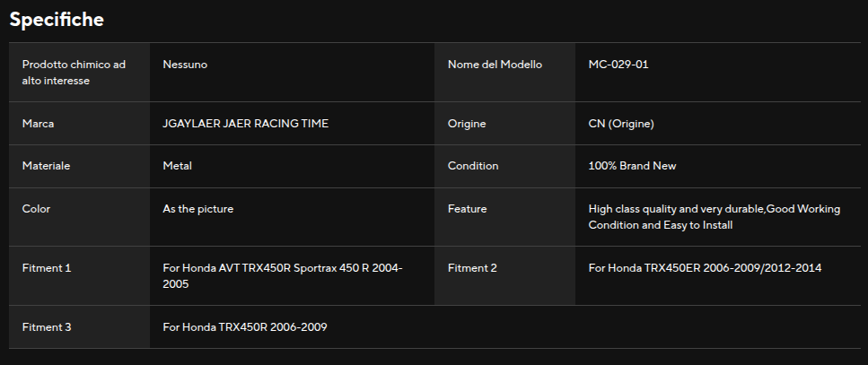Image resolution: width=868 pixels, height=365 pixels.
Task: Select the 'Nessuno' value cell
Action: [185, 65]
